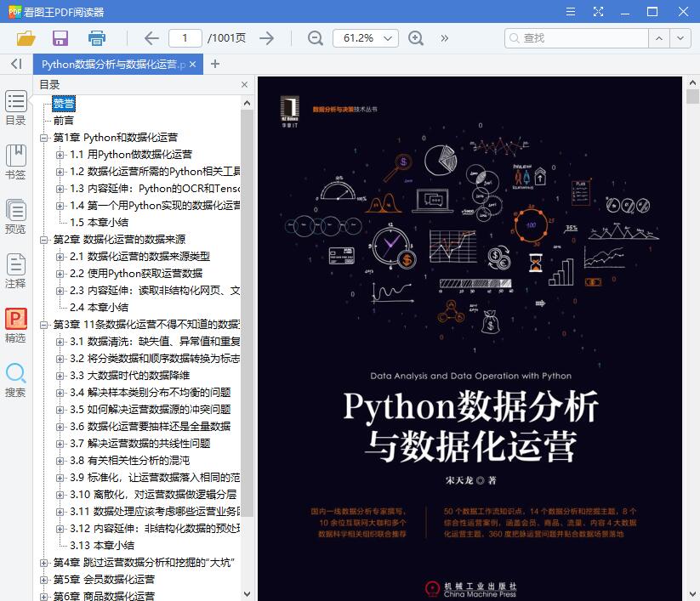Viewport: 700px width, 601px height.
Task: Jump to 2.4 本章小结 in the outline
Action: pyautogui.click(x=100, y=308)
